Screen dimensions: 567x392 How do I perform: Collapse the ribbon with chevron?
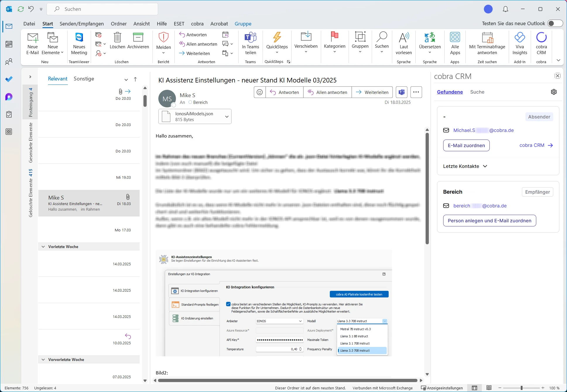click(558, 60)
